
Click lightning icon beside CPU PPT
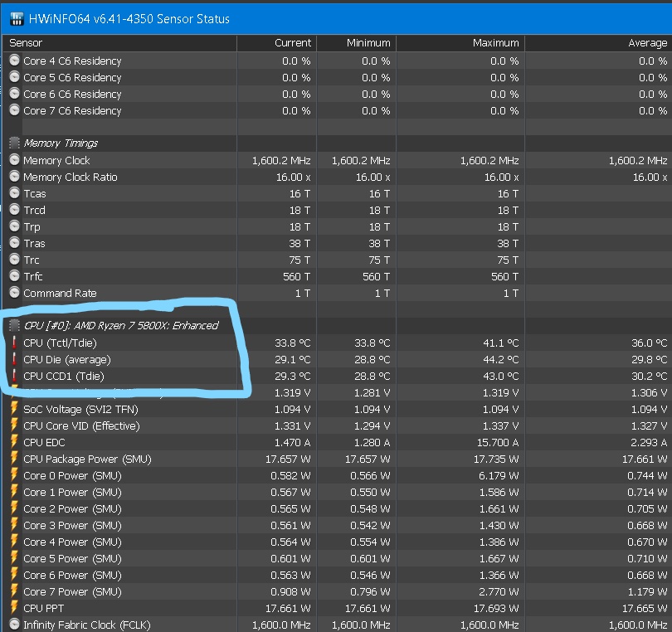pyautogui.click(x=14, y=608)
